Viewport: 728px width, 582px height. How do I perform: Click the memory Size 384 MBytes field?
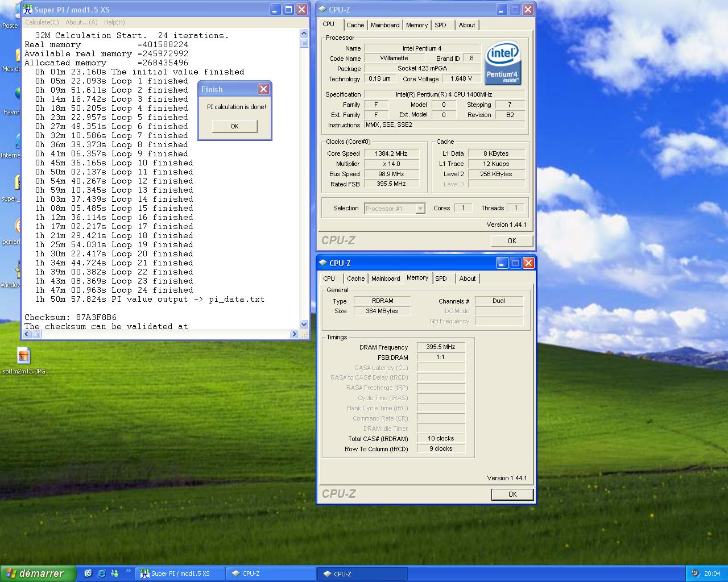(382, 311)
